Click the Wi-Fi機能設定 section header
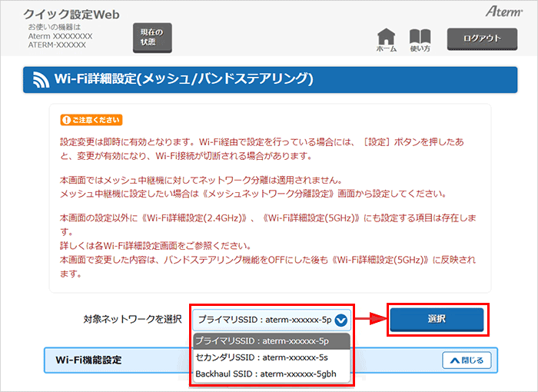Viewport: 538px width, 392px height. click(88, 360)
